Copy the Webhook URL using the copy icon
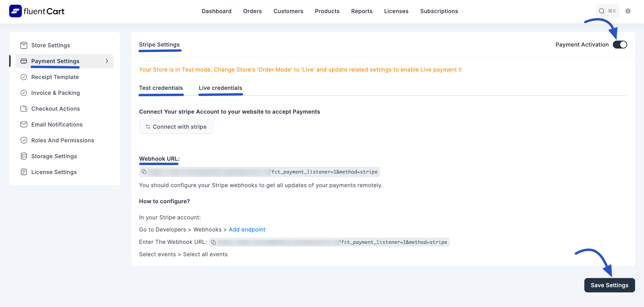Viewport: 644px width, 307px height. (x=144, y=172)
